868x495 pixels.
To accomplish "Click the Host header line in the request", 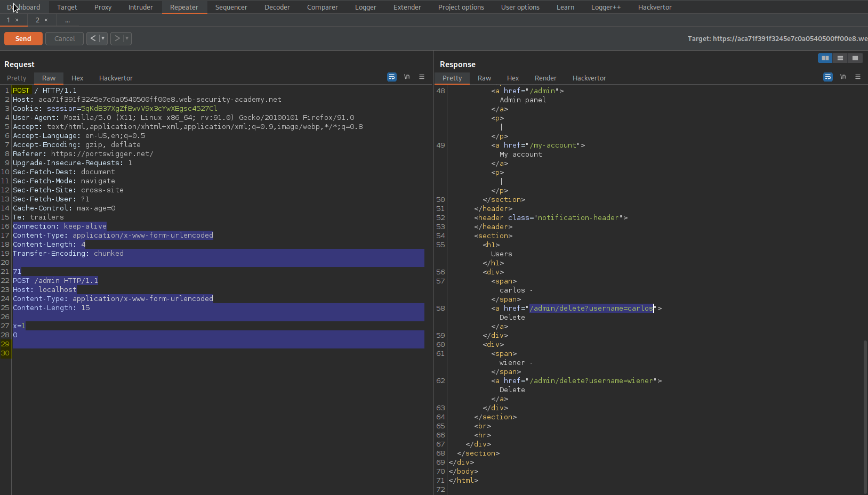I will 147,100.
